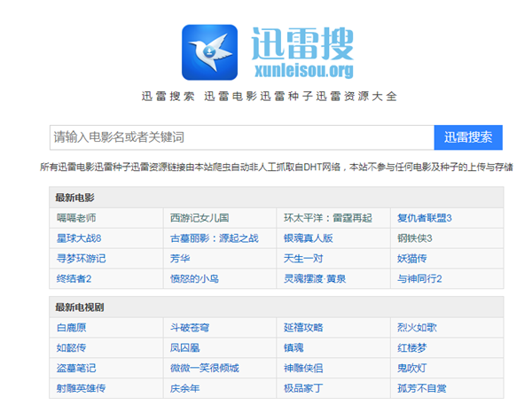The image size is (532, 405).
Task: Open the 白鹿原 TV series link
Action: coord(71,328)
